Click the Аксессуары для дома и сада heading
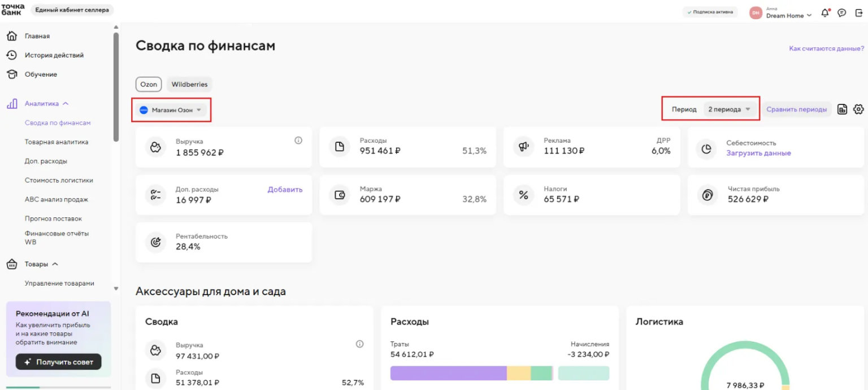 point(211,292)
